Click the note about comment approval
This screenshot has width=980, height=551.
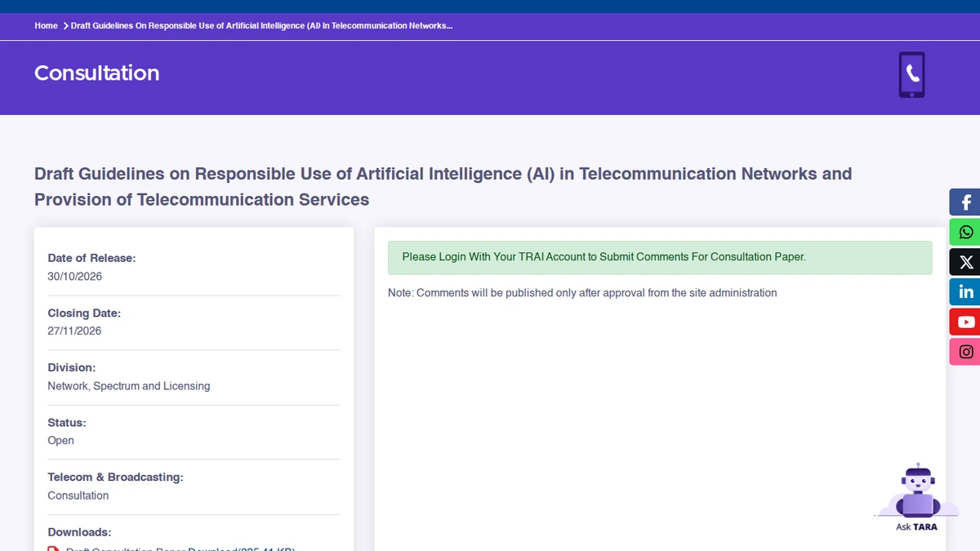[x=582, y=293]
